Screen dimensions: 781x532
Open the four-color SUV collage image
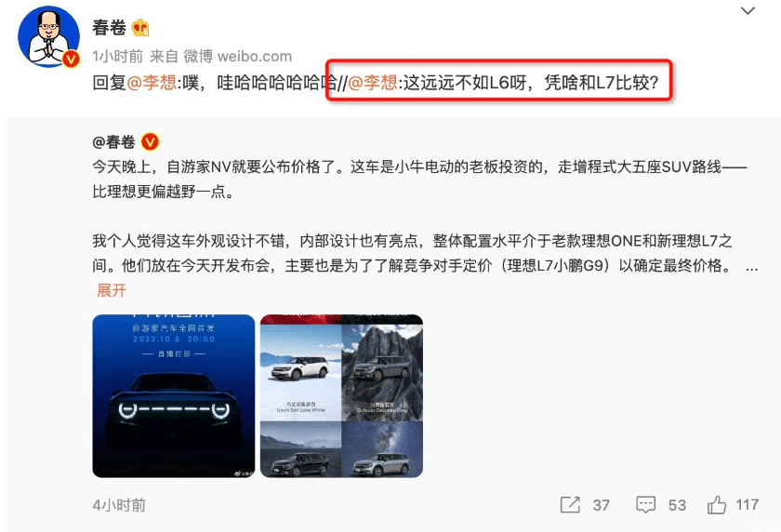click(x=341, y=396)
